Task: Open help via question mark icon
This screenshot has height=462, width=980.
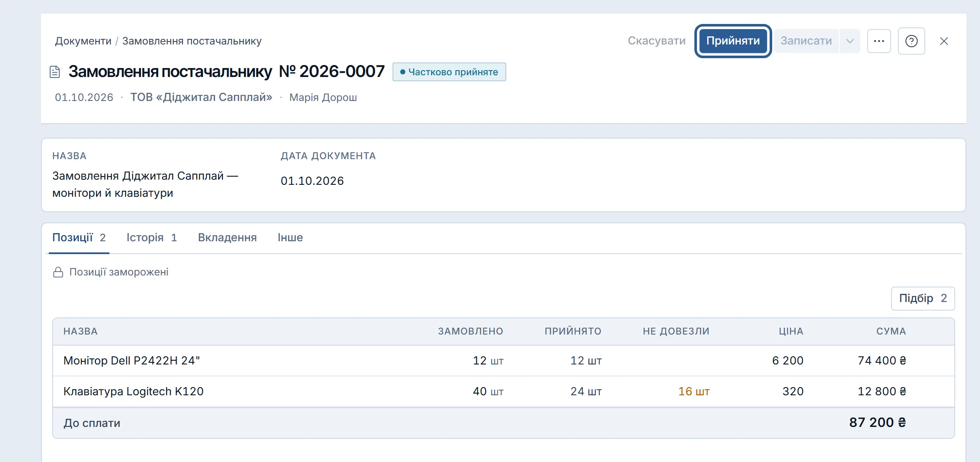Action: click(x=911, y=41)
